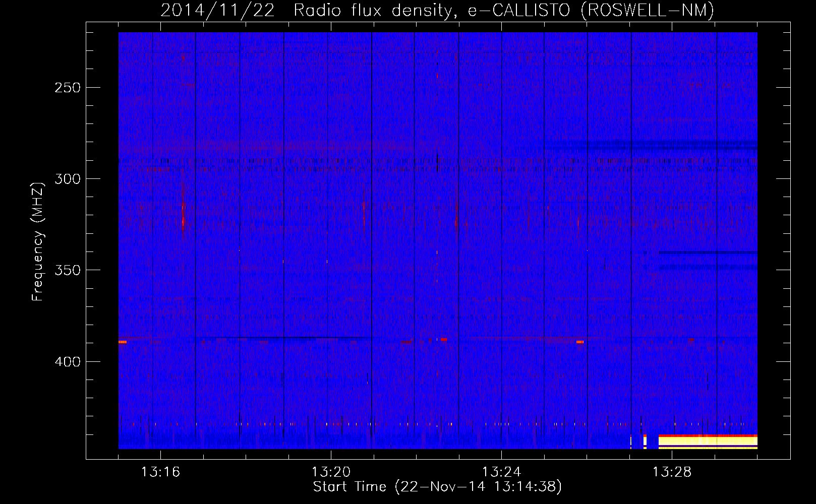Screen dimensions: 816x504
Task: Click the 13:24 time tick label
Action: coord(501,472)
